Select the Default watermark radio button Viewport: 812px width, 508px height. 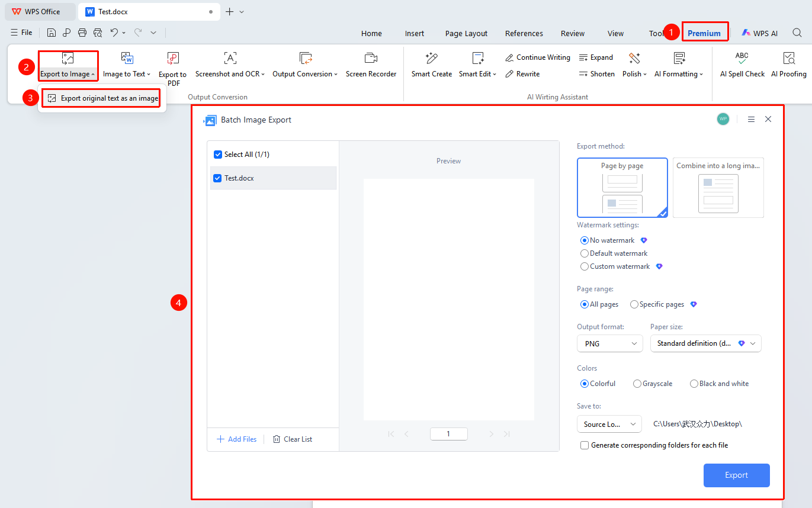click(x=585, y=253)
